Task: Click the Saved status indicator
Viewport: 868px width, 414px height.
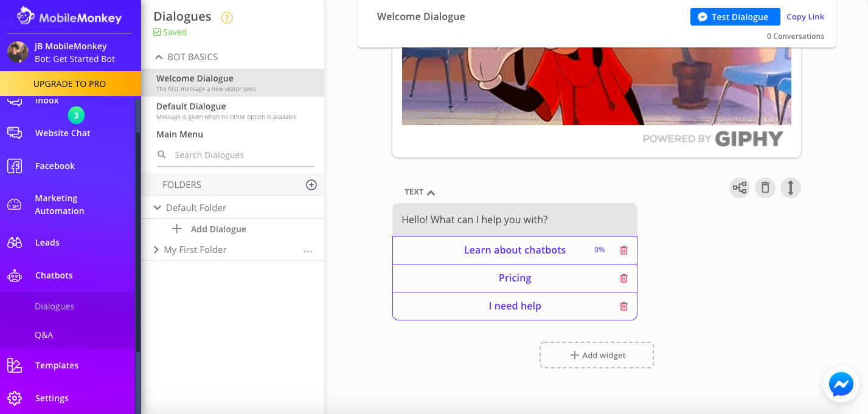Action: tap(170, 32)
